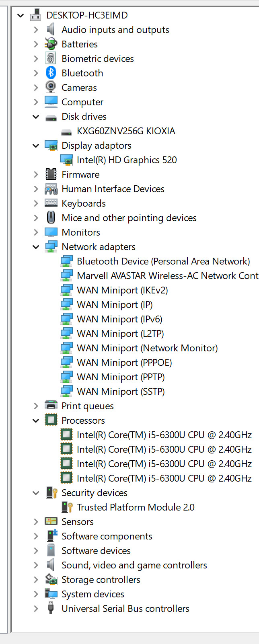Collapse the DESKTOP-HC3EIMD root node
The width and height of the screenshot is (259, 644).
21,15
